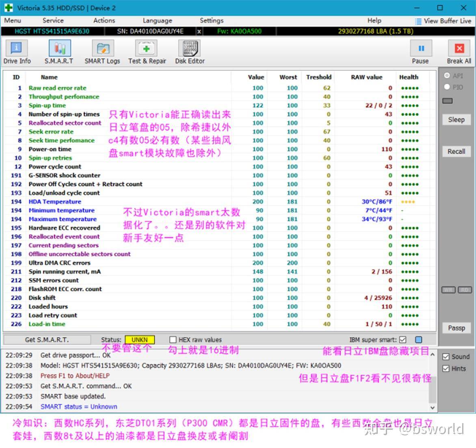Click the Pause button icon
The width and height of the screenshot is (476, 448).
click(x=421, y=48)
